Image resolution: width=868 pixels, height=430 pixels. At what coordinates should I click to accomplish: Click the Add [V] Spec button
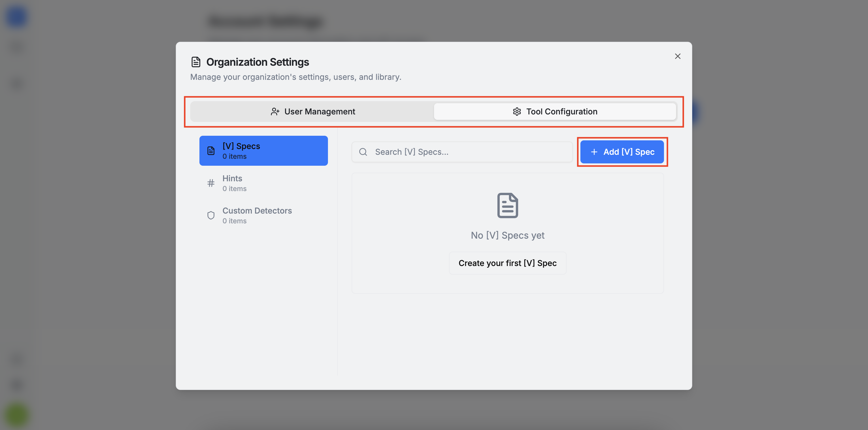point(622,152)
